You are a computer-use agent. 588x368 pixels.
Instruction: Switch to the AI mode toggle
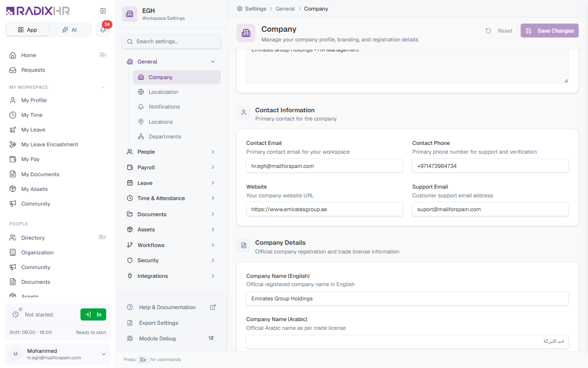point(69,29)
